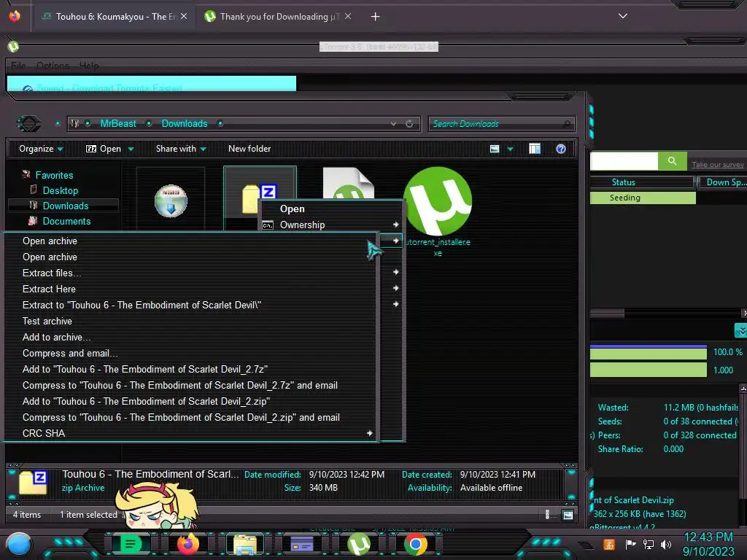Click the Search Downloads field
The height and width of the screenshot is (560, 747).
tap(502, 124)
